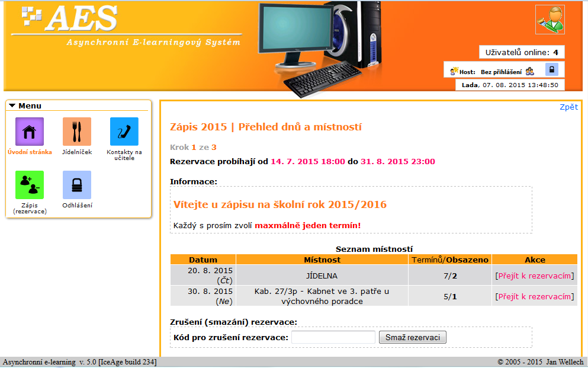Click the Jídelníček menu label
588x368 pixels.
point(77,152)
